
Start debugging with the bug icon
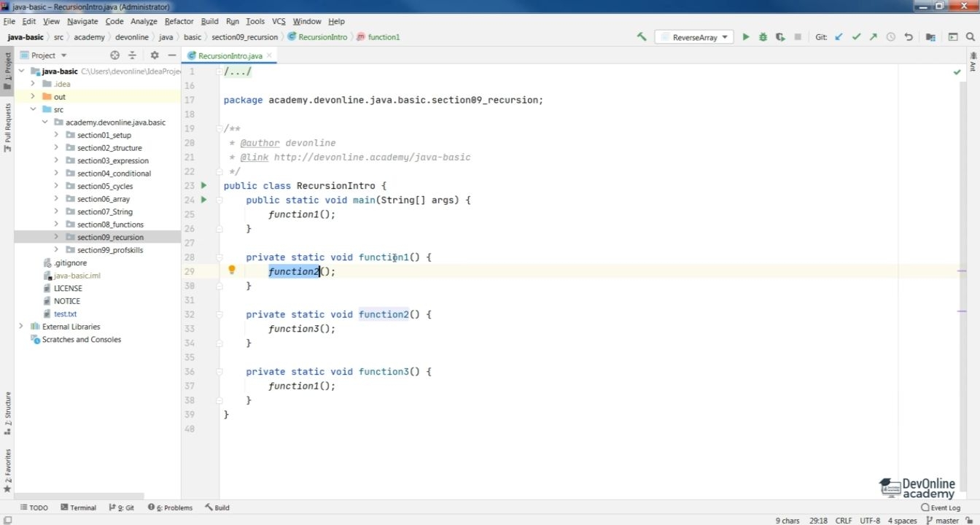(763, 36)
